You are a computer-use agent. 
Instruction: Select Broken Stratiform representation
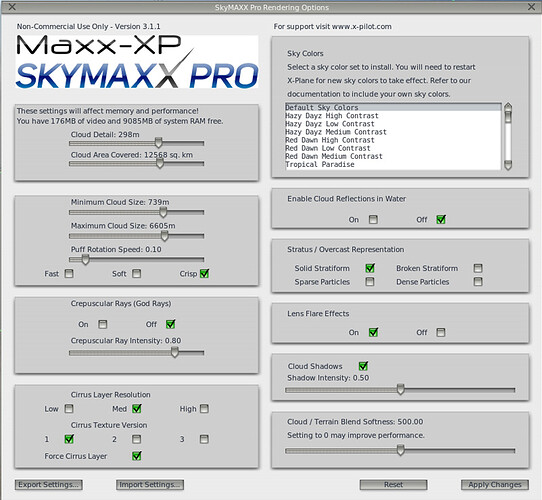478,268
